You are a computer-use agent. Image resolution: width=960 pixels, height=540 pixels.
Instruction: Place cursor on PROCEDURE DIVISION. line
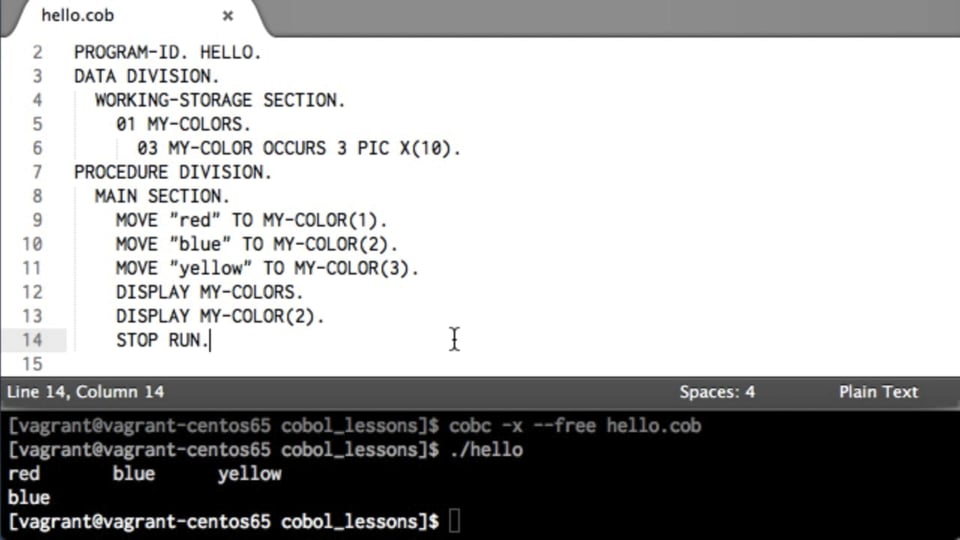click(172, 172)
